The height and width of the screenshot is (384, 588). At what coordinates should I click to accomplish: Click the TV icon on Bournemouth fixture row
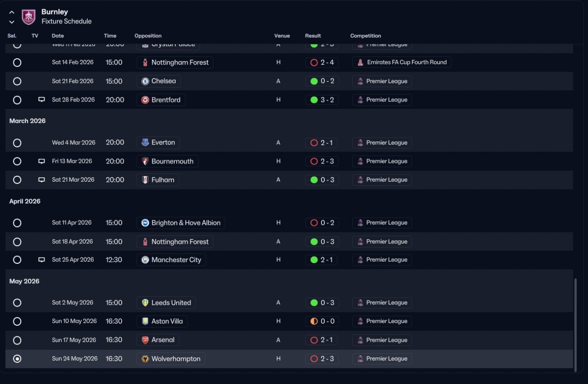click(x=42, y=161)
